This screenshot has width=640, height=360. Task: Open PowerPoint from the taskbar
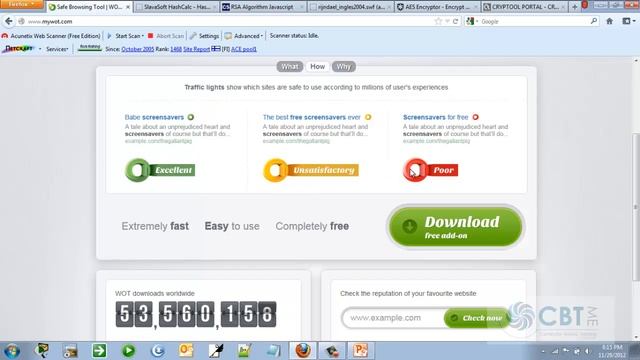(361, 351)
